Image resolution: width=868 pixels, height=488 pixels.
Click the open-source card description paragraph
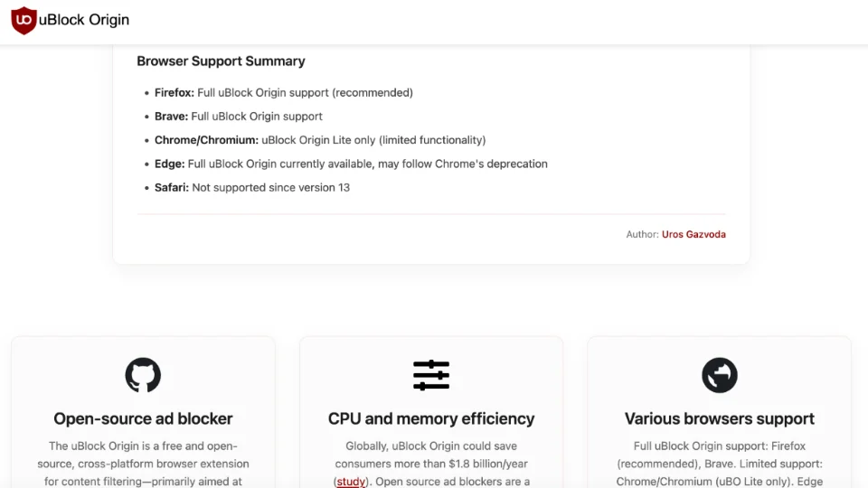point(143,464)
